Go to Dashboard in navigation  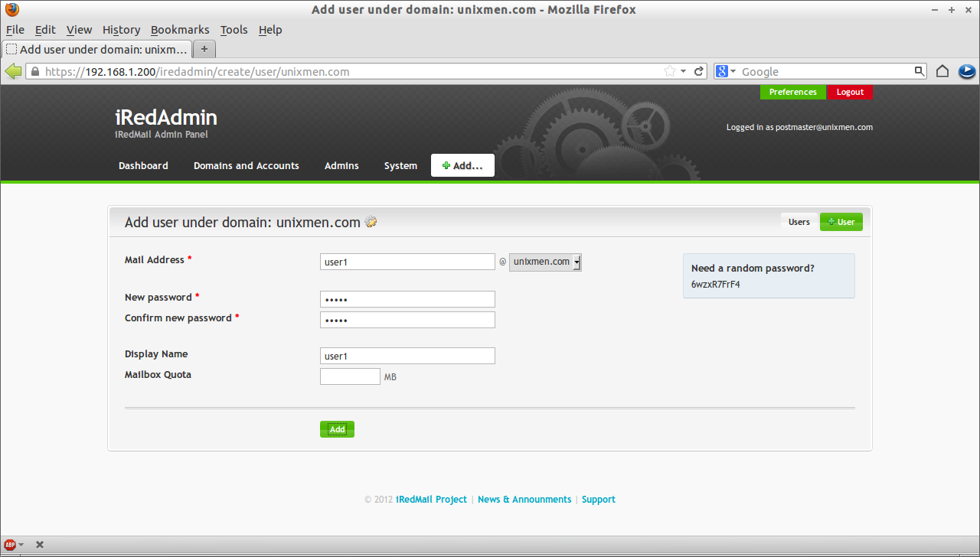click(x=143, y=165)
